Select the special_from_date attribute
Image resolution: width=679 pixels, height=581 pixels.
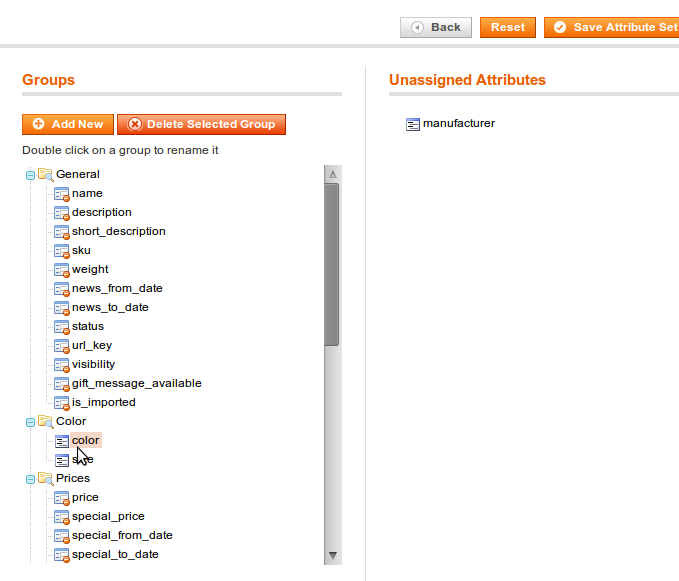[x=122, y=535]
